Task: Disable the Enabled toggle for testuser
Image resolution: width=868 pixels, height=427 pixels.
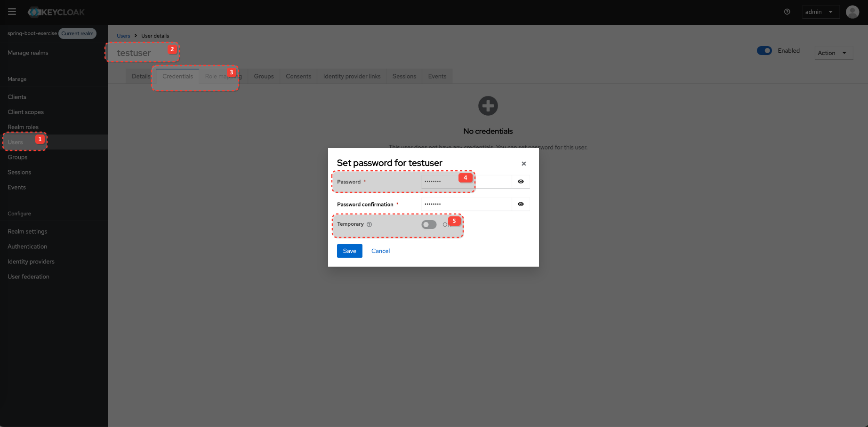Action: 764,50
